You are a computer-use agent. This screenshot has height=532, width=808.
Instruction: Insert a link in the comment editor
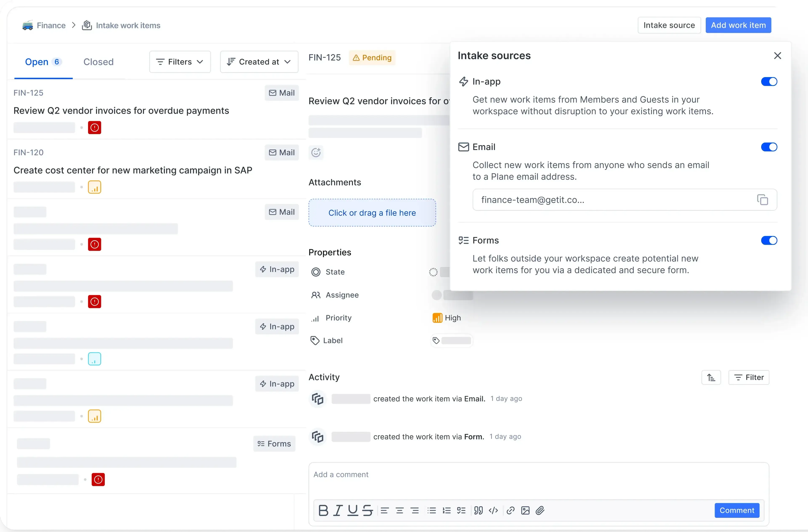510,510
